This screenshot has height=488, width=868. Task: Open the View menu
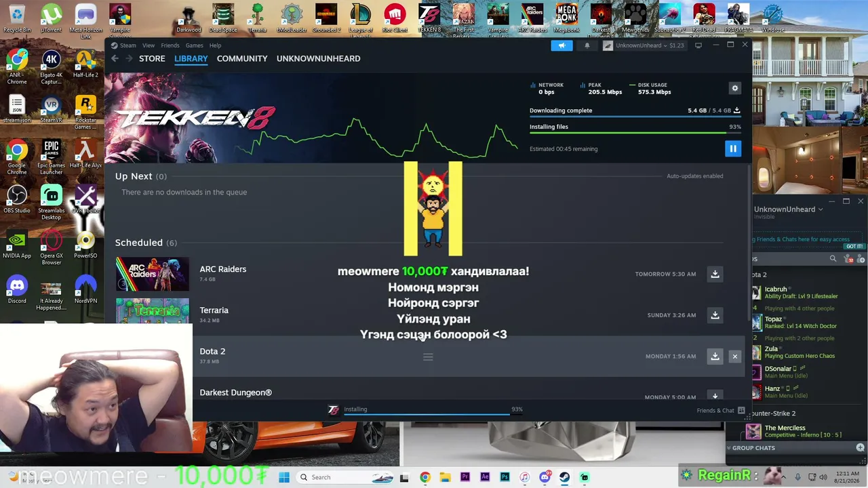coord(149,45)
